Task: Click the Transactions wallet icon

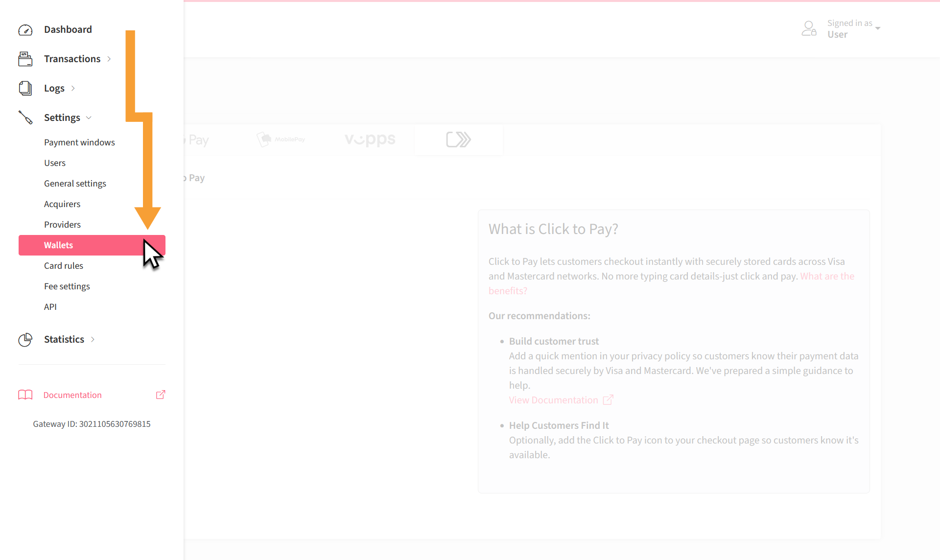Action: pos(25,59)
